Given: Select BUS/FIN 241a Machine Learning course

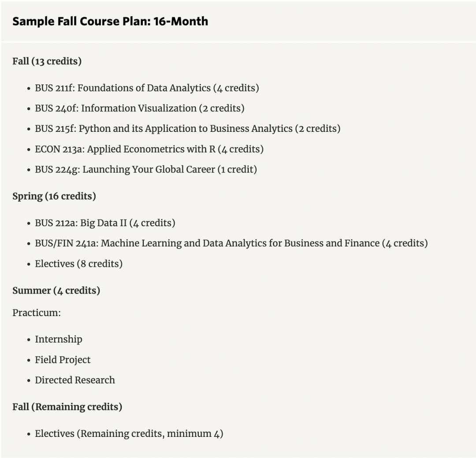Looking at the screenshot, I should (231, 243).
